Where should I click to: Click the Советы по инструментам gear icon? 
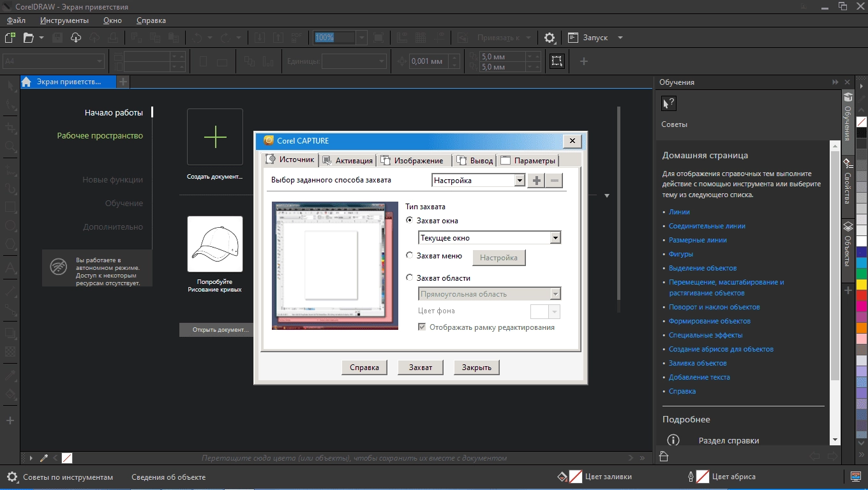(12, 477)
